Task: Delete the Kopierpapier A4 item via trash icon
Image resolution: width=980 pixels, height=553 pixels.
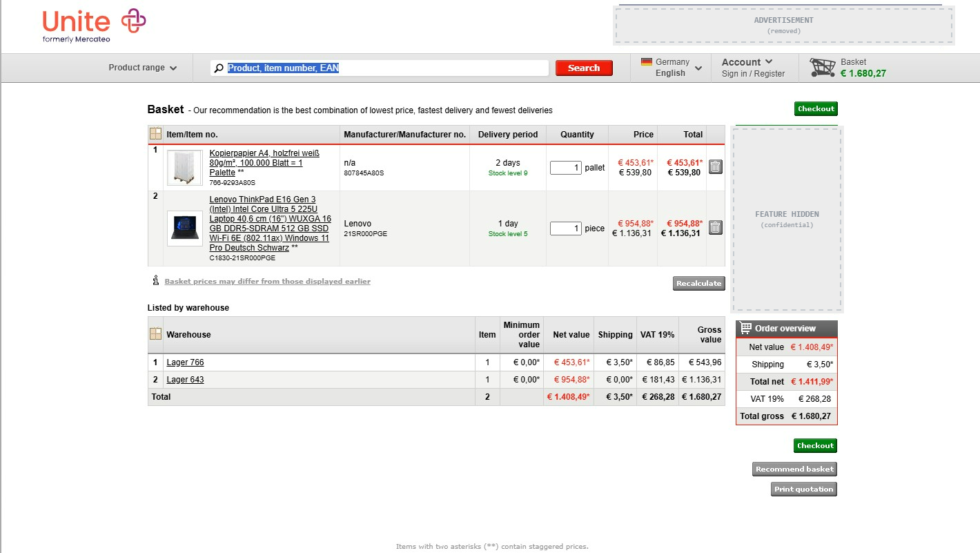Action: click(x=716, y=166)
